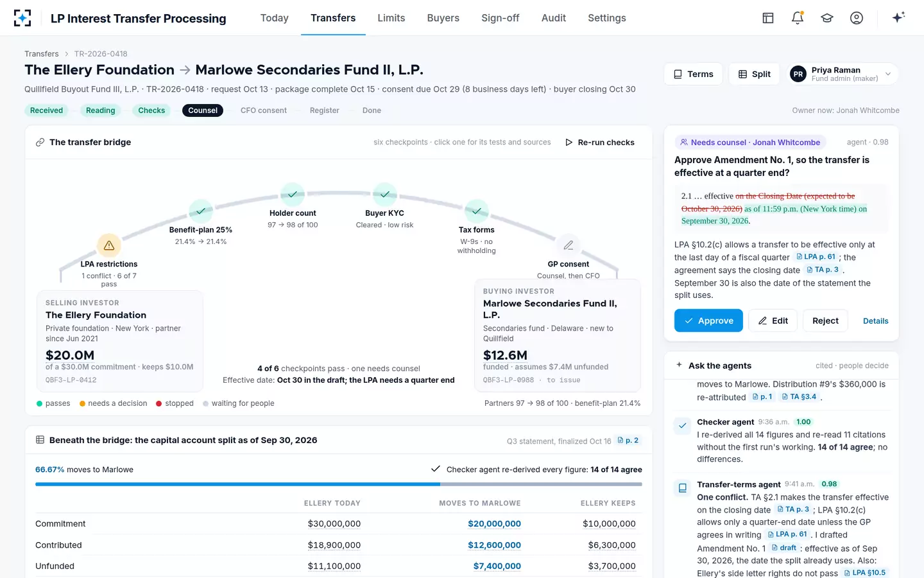
Task: Select the Holder count checkpoint check
Action: pos(293,194)
